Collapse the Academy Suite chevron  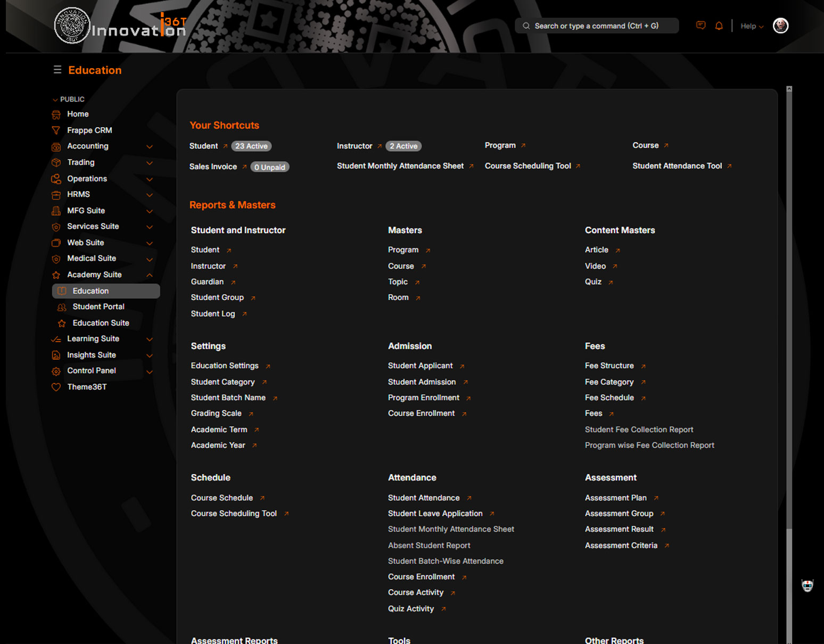click(x=150, y=275)
